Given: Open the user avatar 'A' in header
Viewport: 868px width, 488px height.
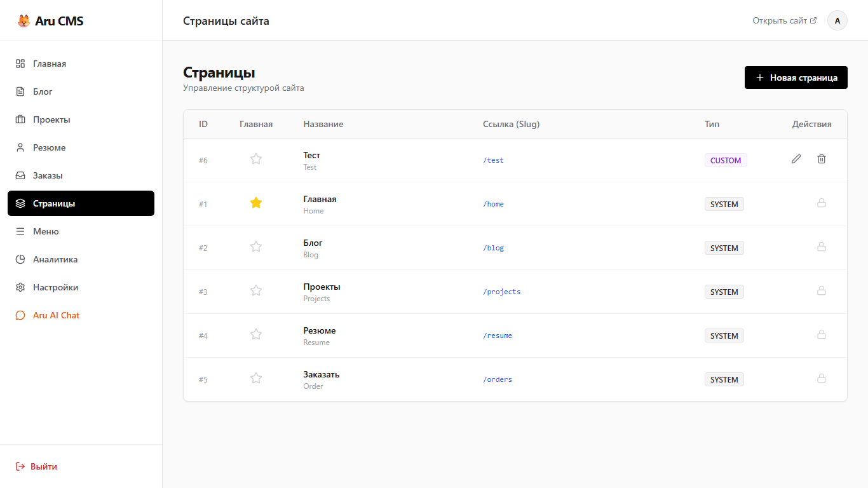Looking at the screenshot, I should point(837,20).
